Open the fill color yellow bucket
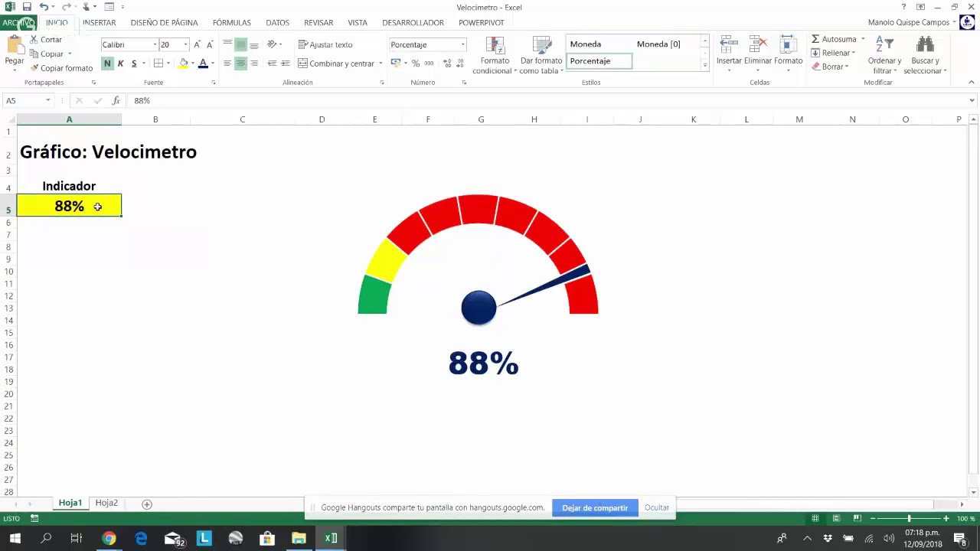This screenshot has height=551, width=980. (183, 64)
